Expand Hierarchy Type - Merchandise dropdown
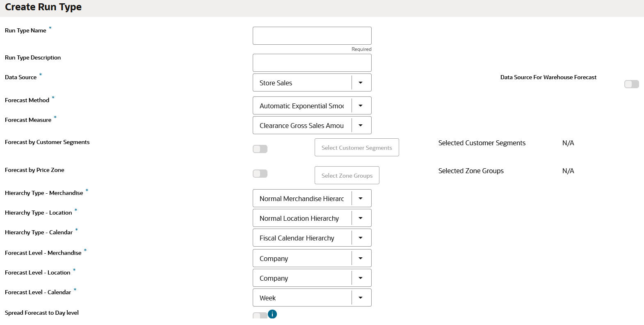 point(361,199)
